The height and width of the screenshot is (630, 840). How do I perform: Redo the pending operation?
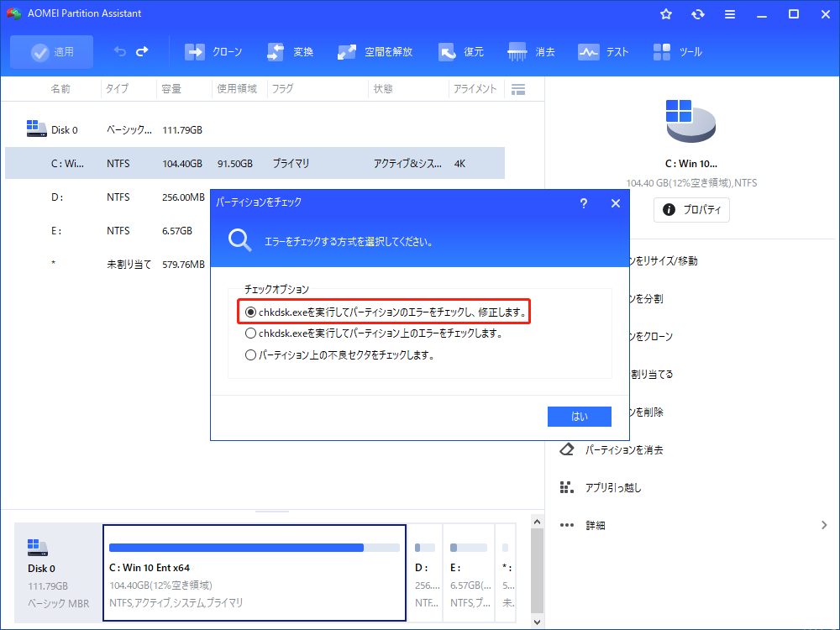[x=142, y=51]
